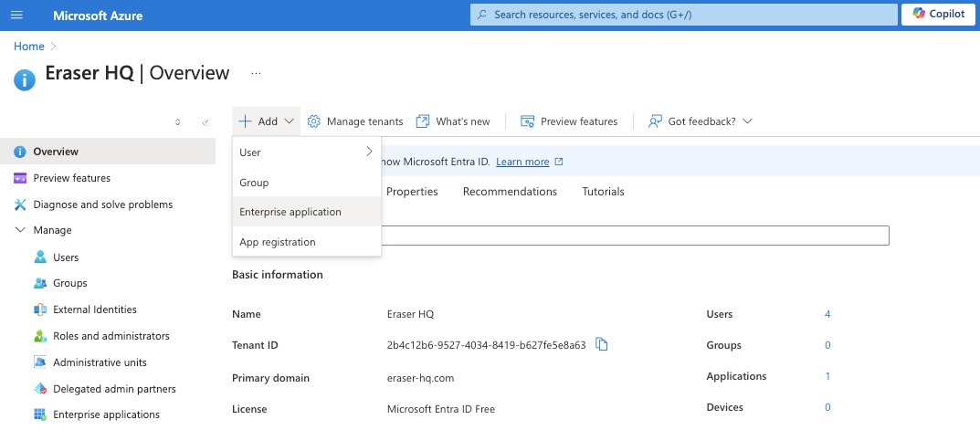Viewport: 980px width, 430px height.
Task: Click the Applications count 1 link
Action: 827,376
